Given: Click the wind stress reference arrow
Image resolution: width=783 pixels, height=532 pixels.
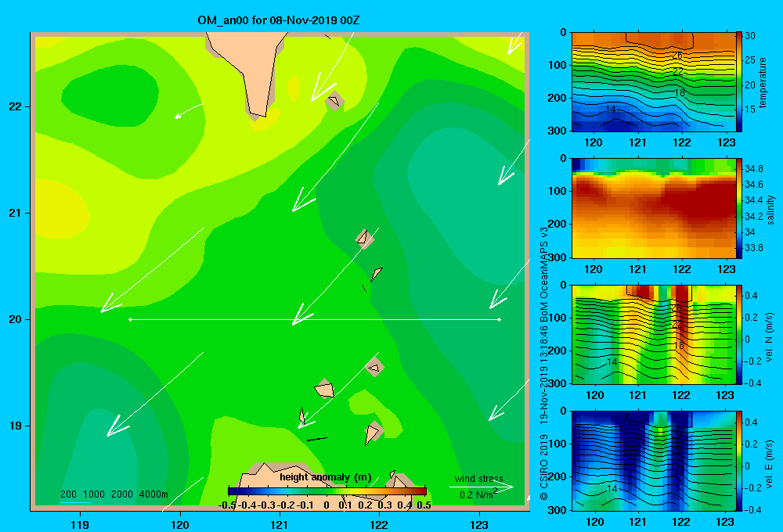Looking at the screenshot, I should (482, 487).
